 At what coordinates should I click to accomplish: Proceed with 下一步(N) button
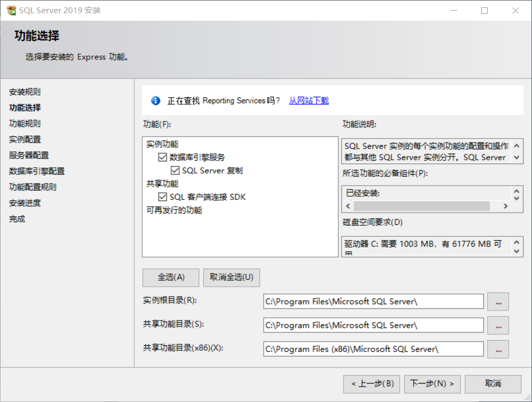[x=432, y=384]
